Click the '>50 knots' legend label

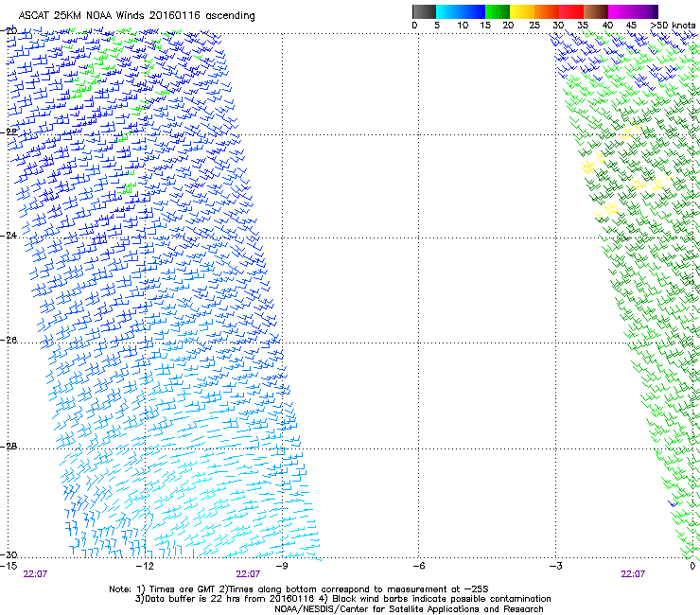[673, 26]
